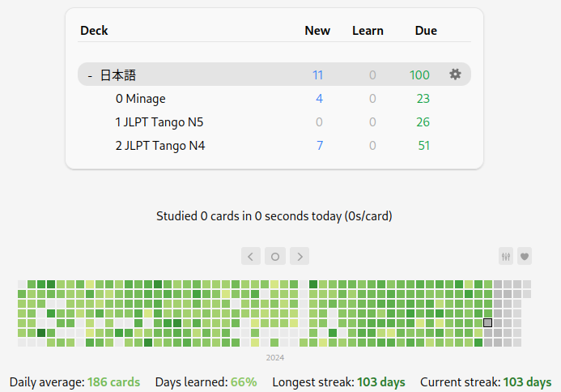The width and height of the screenshot is (561, 392).
Task: Open the 2 JLPT Tango N4 deck
Action: click(x=160, y=146)
